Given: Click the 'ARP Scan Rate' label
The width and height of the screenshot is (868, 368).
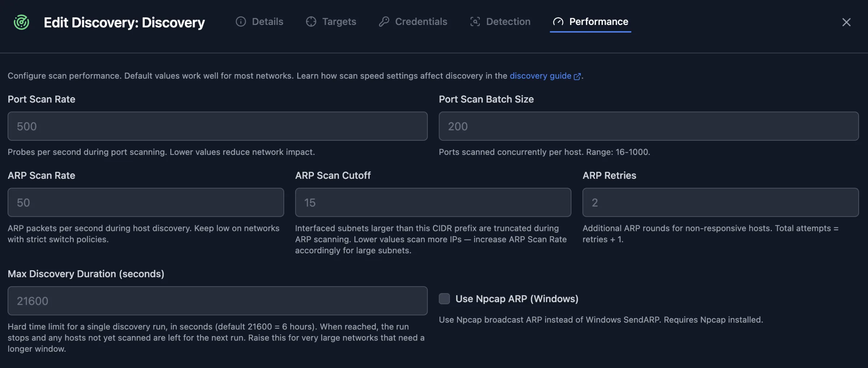Looking at the screenshot, I should tap(41, 175).
